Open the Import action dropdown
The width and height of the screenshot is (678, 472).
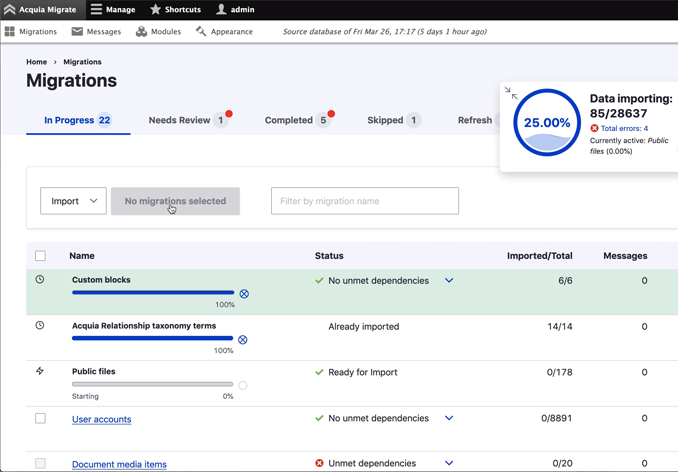pos(73,201)
